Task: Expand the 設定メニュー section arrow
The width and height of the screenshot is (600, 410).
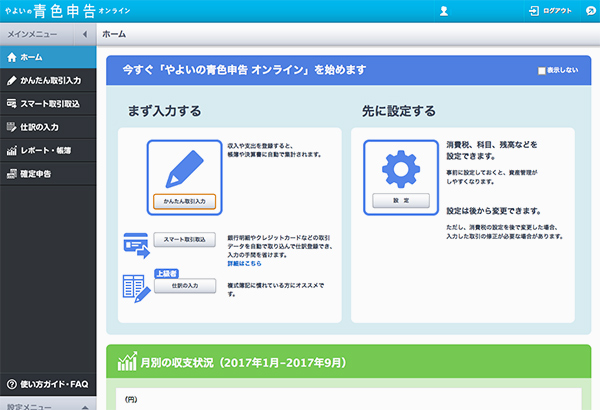Action: pyautogui.click(x=85, y=407)
